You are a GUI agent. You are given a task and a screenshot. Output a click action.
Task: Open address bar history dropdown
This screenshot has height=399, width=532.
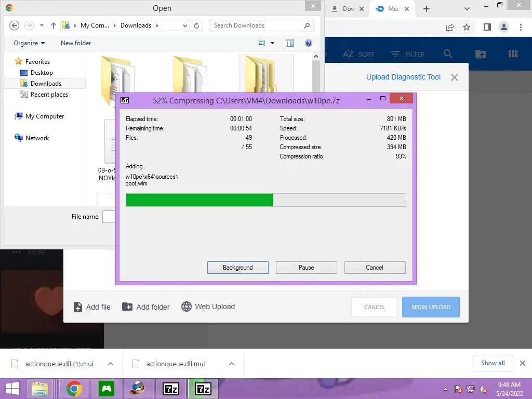[x=185, y=25]
